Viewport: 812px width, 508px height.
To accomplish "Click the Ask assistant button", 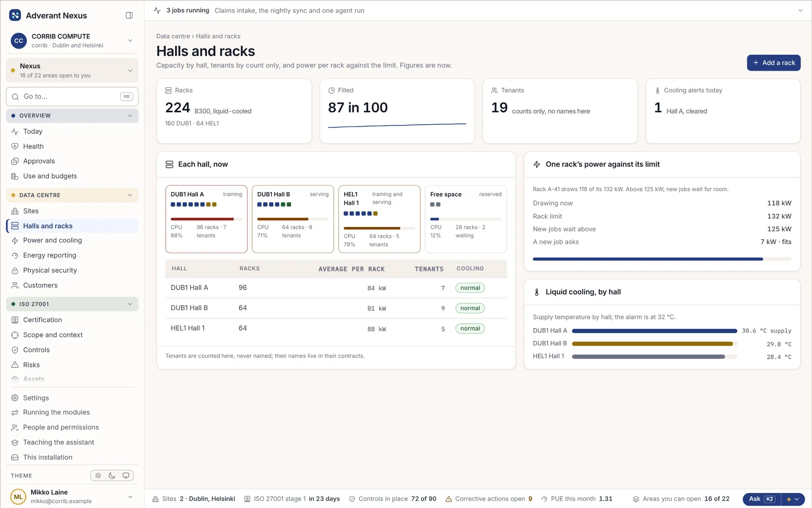I will pos(762,499).
